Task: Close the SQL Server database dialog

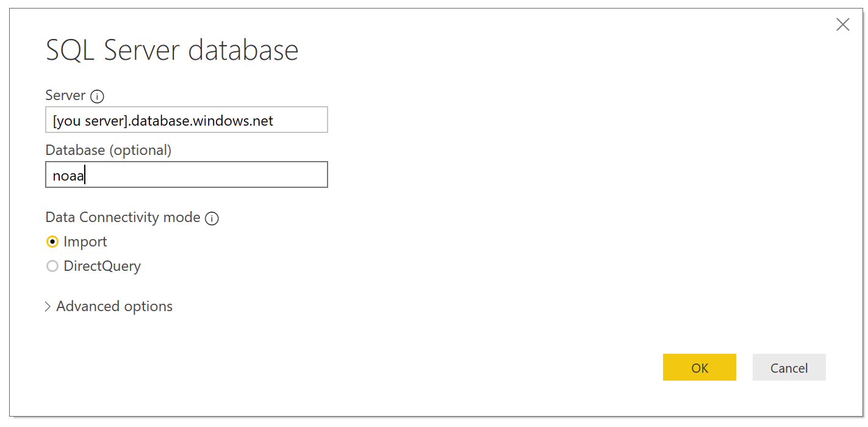Action: 842,24
